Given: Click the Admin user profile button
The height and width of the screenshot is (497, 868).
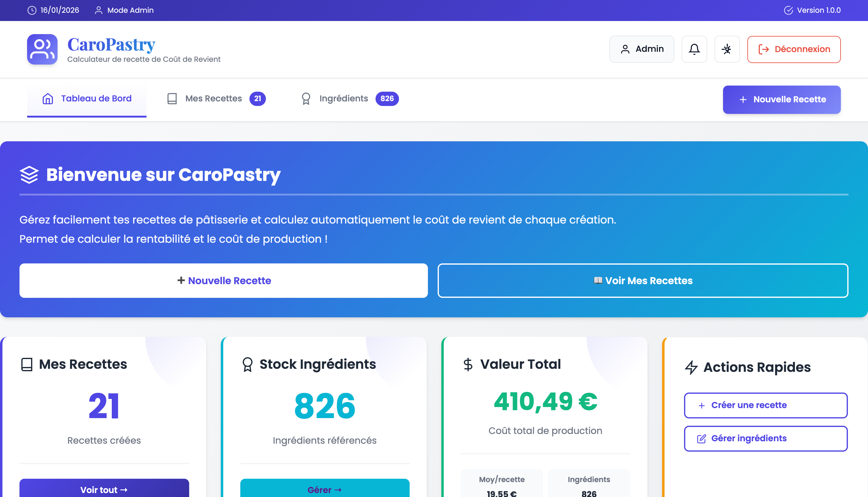Looking at the screenshot, I should pos(641,49).
